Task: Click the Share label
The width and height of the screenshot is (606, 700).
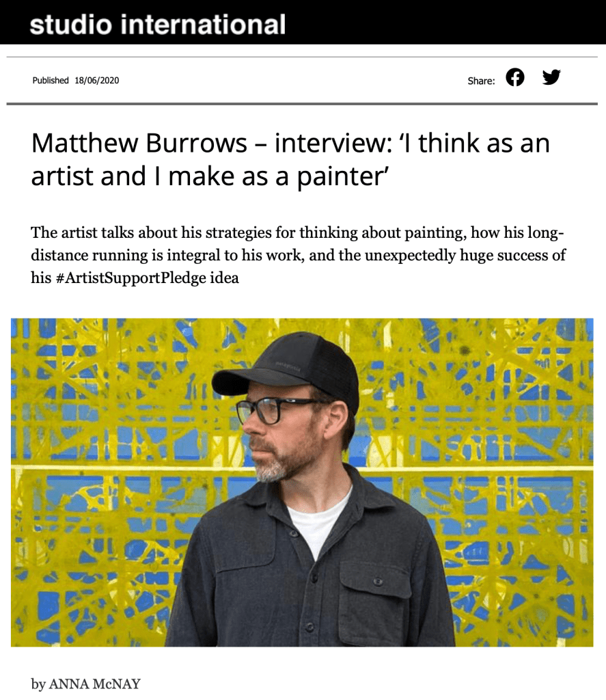Action: point(481,81)
